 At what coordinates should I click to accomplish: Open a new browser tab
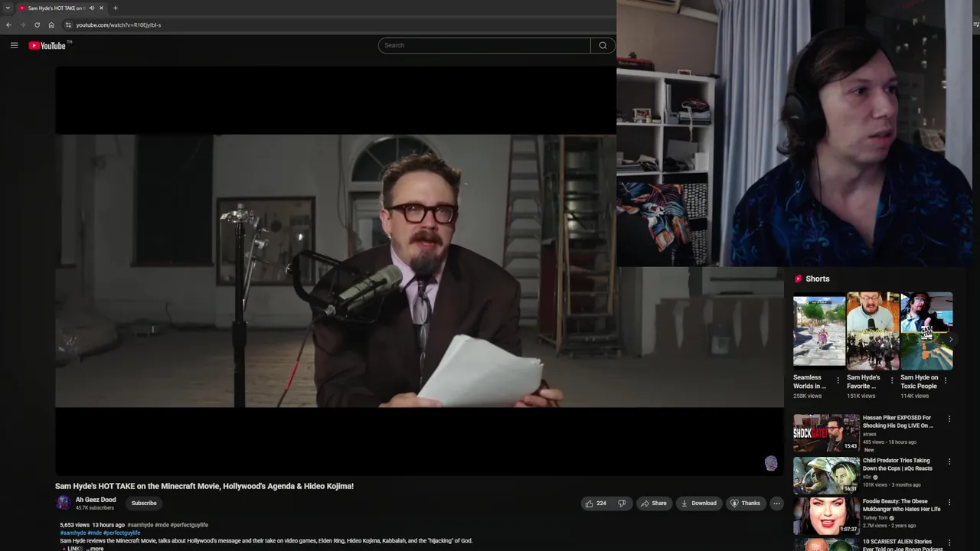(115, 8)
